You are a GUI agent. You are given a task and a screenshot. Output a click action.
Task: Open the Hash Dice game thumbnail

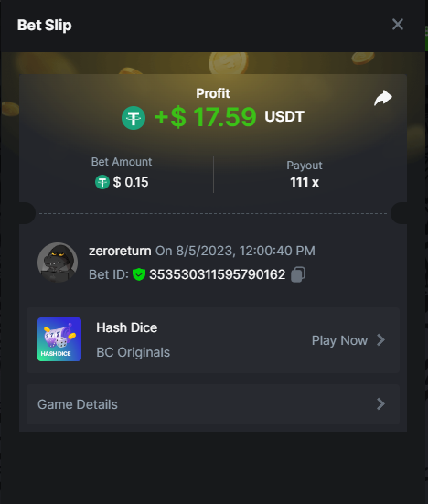click(x=59, y=339)
